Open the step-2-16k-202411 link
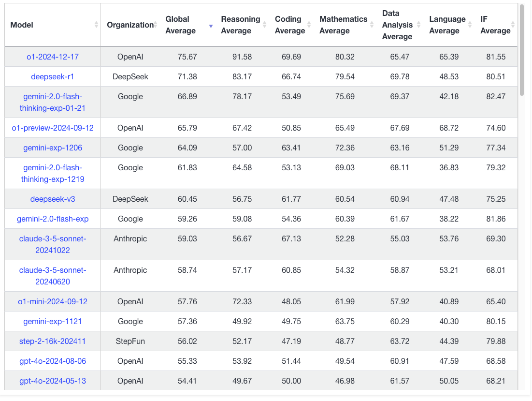Screen dimensions: 532x401 click(53, 341)
